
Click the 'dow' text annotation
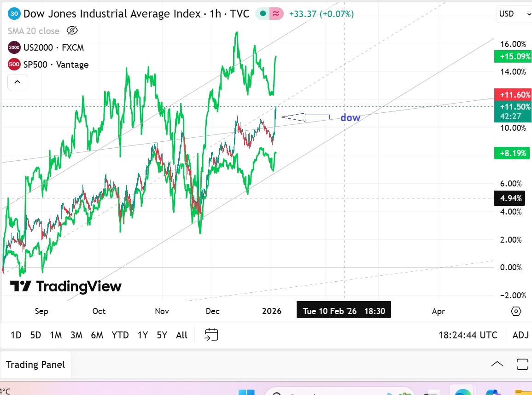(350, 118)
